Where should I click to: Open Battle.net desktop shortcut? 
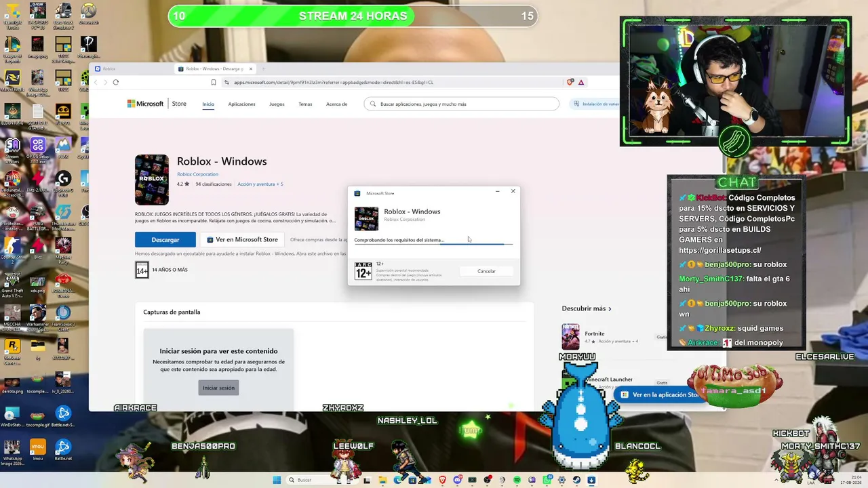point(63,451)
